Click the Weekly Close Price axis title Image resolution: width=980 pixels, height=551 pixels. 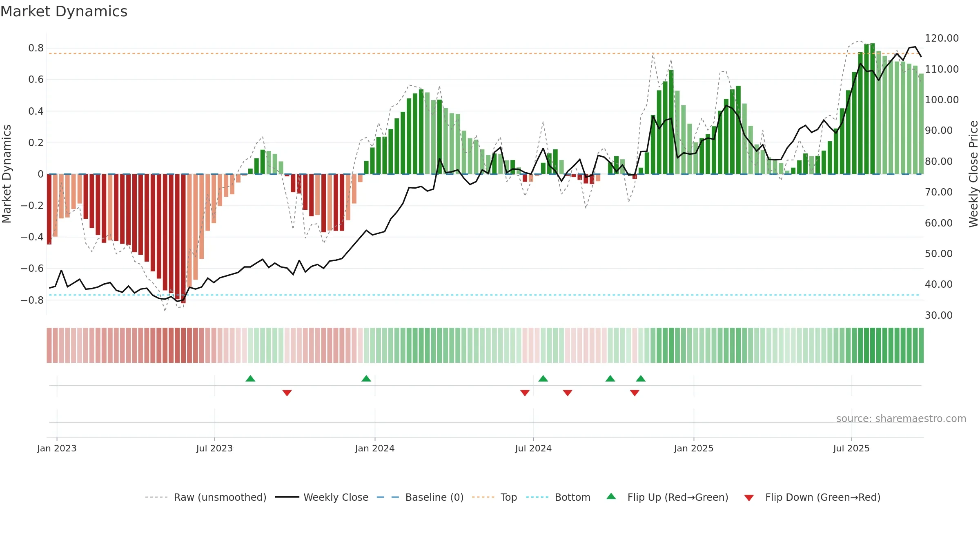point(973,174)
